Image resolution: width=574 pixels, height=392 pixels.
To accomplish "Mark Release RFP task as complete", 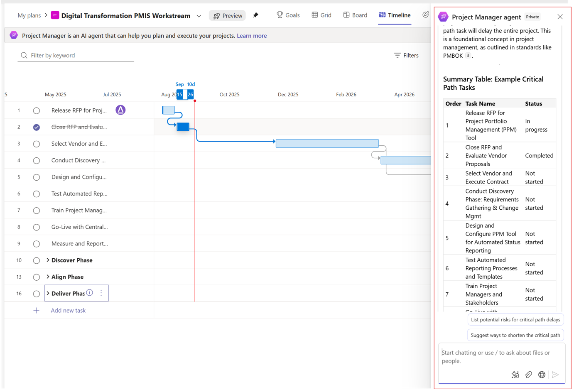I will pyautogui.click(x=37, y=110).
